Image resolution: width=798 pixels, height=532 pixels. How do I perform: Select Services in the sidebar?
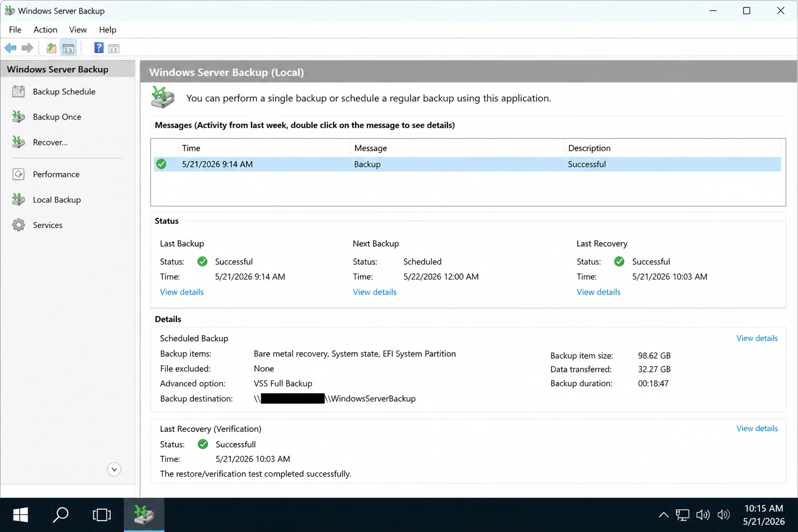[x=48, y=225]
